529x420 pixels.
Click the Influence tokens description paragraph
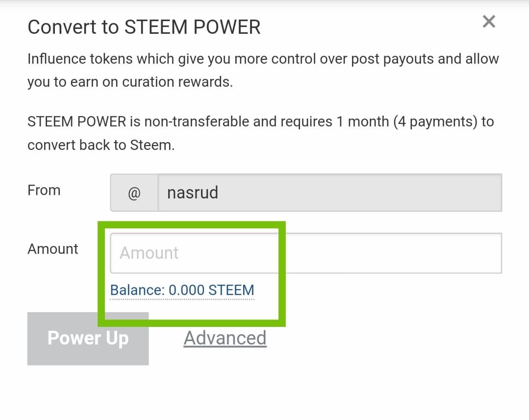tap(263, 70)
